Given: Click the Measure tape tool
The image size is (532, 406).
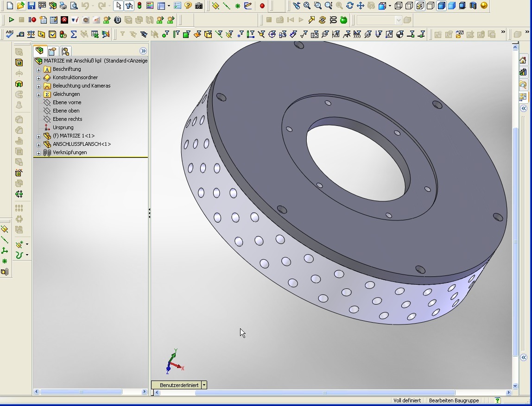Looking at the screenshot, I should click(x=20, y=34).
